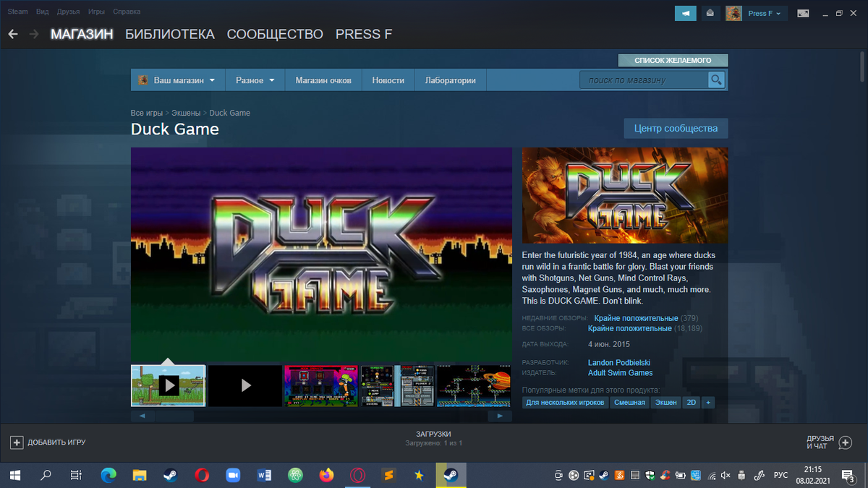
Task: Open the inbox envelope icon
Action: 710,13
